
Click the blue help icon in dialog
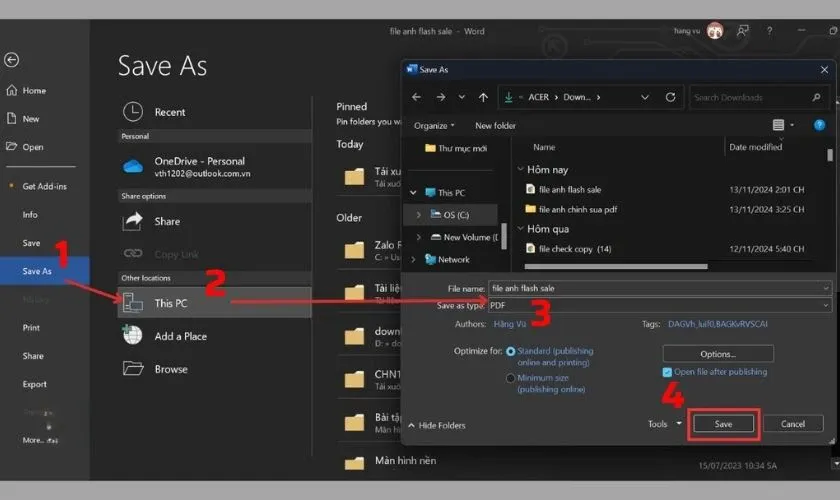(x=820, y=125)
